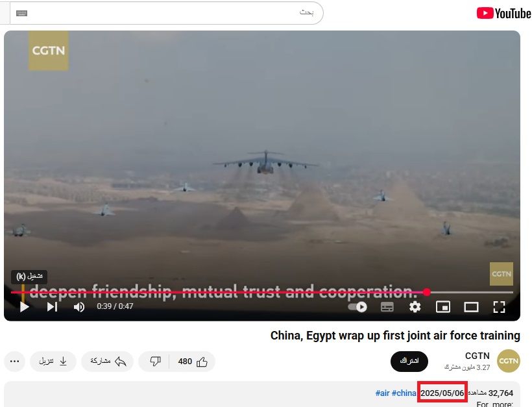Open the three-dot more actions menu
532x407 pixels.
14,362
